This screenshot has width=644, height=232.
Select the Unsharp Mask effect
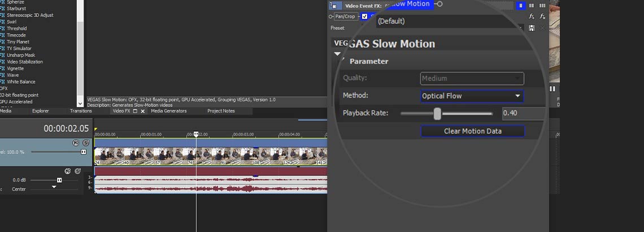(20, 55)
